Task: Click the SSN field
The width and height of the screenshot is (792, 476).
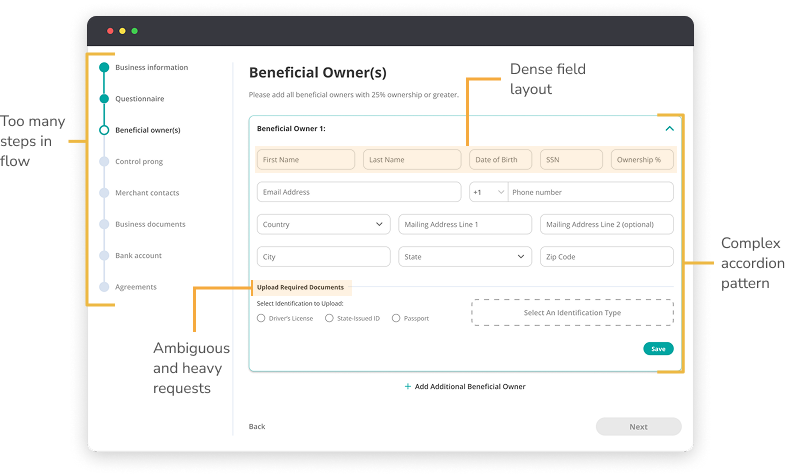Action: [x=571, y=160]
